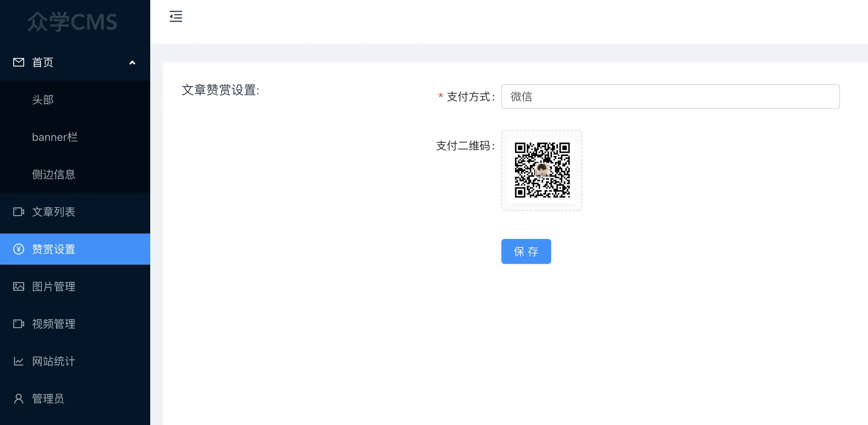Open the 侧边信息 submenu item

pyautogui.click(x=75, y=174)
